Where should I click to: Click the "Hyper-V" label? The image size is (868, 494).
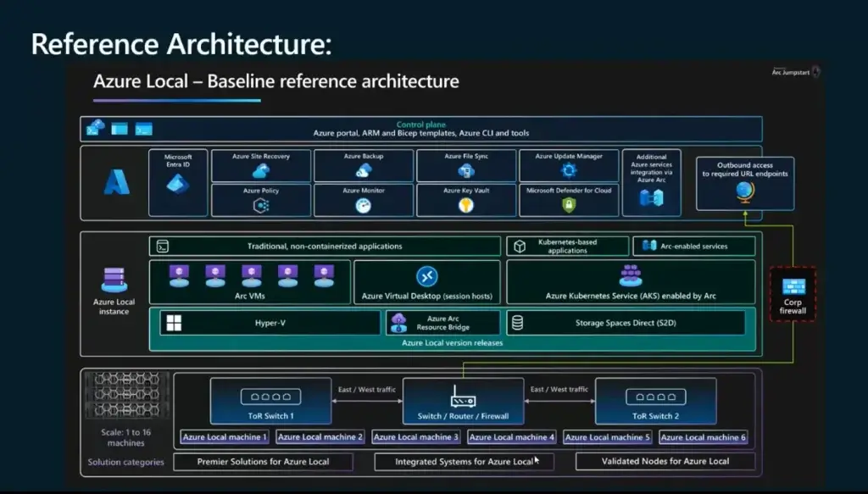270,323
